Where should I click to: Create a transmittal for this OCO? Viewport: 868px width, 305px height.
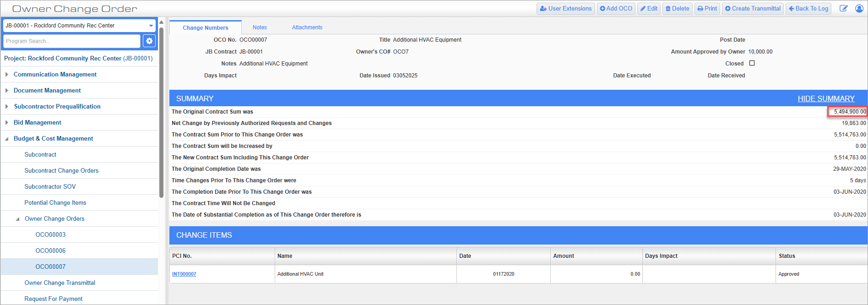(x=753, y=9)
